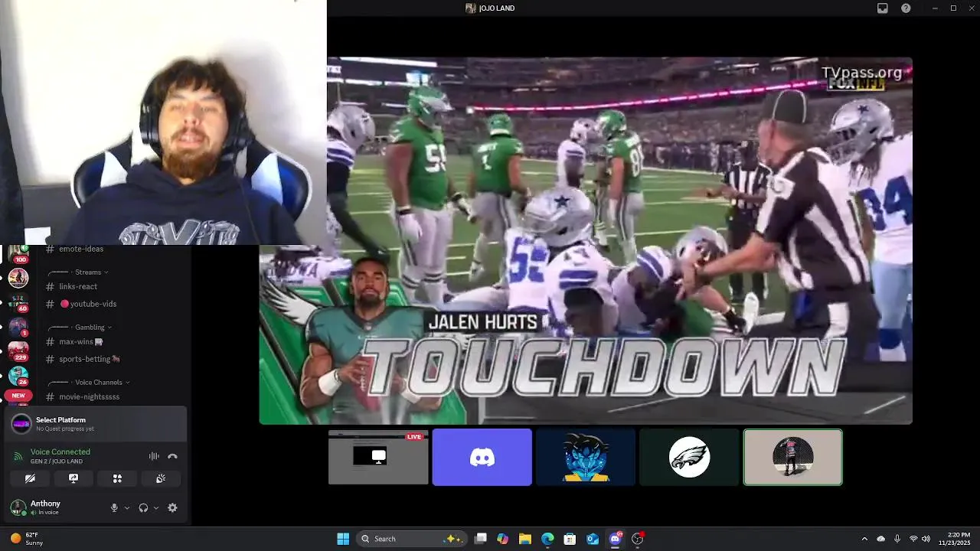Show hidden system tray icons
The width and height of the screenshot is (980, 551).
point(864,539)
